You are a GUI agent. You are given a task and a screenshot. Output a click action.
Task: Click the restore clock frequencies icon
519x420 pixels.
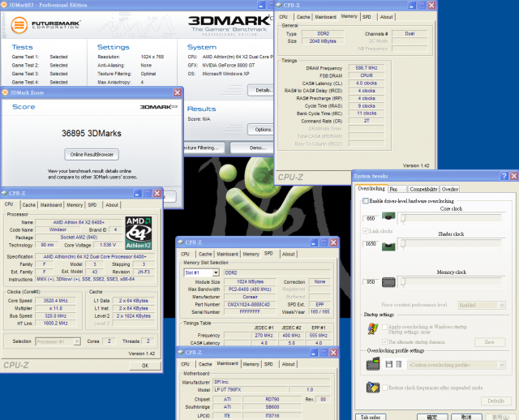[373, 388]
